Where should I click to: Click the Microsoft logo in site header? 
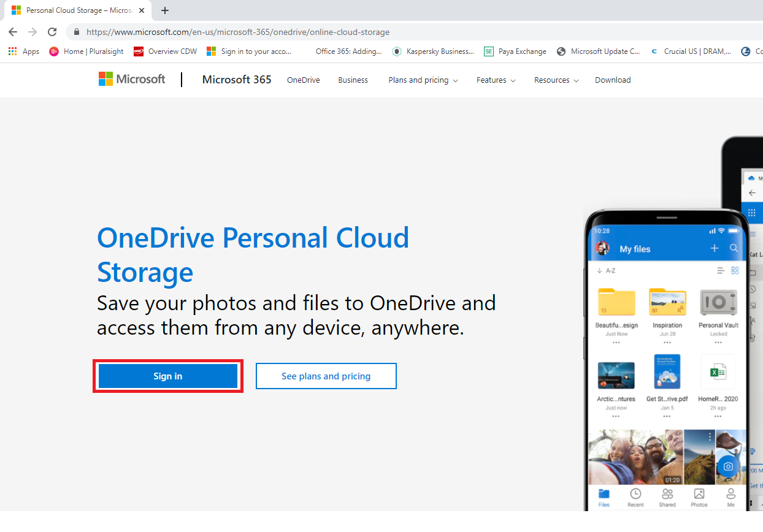[x=132, y=79]
